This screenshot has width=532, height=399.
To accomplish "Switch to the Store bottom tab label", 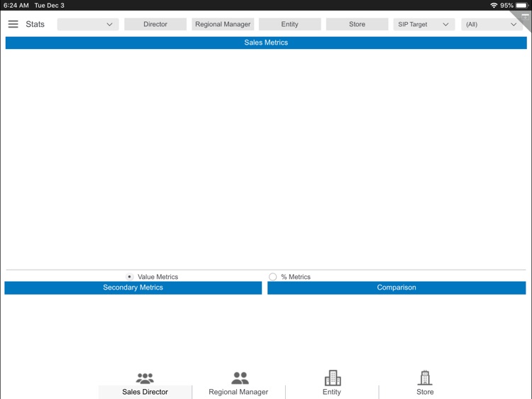I will 425,392.
